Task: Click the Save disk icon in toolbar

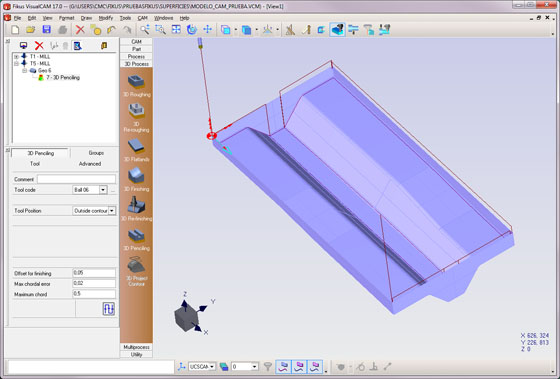Action: click(47, 30)
